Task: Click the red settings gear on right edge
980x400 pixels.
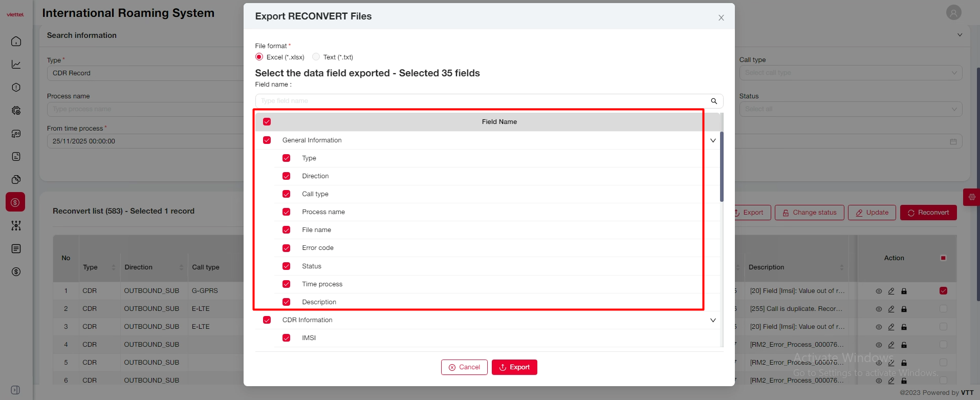Action: [972, 197]
